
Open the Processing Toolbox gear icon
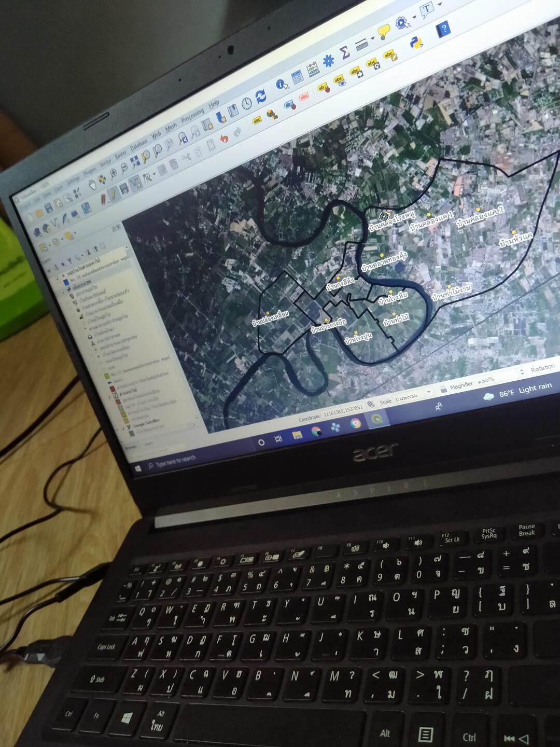tap(328, 61)
